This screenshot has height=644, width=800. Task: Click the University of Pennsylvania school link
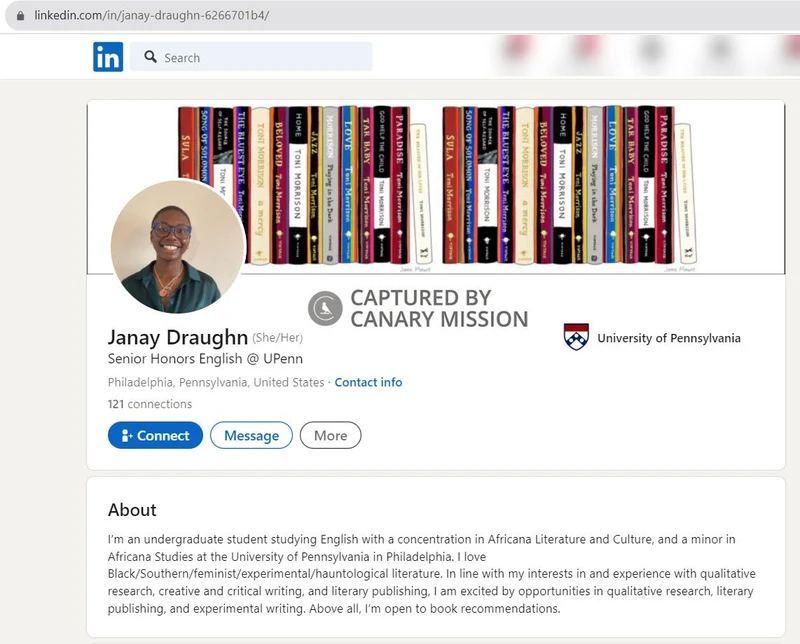click(x=668, y=338)
